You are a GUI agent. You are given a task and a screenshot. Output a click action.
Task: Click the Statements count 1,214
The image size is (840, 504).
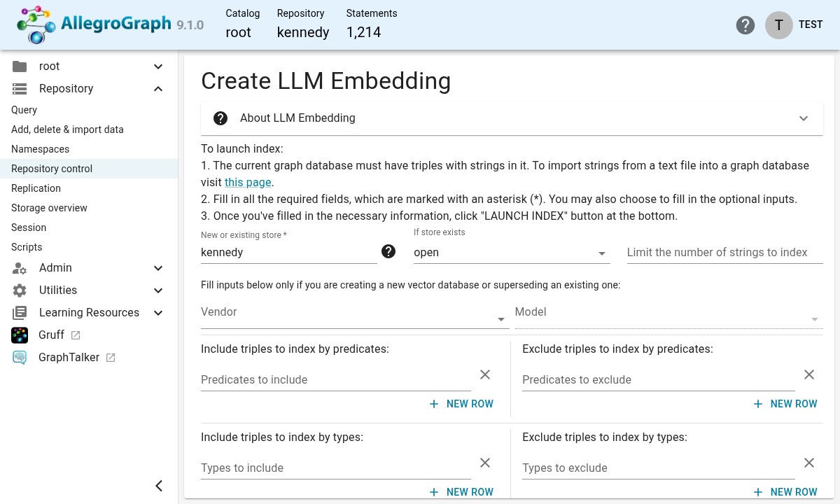[364, 32]
